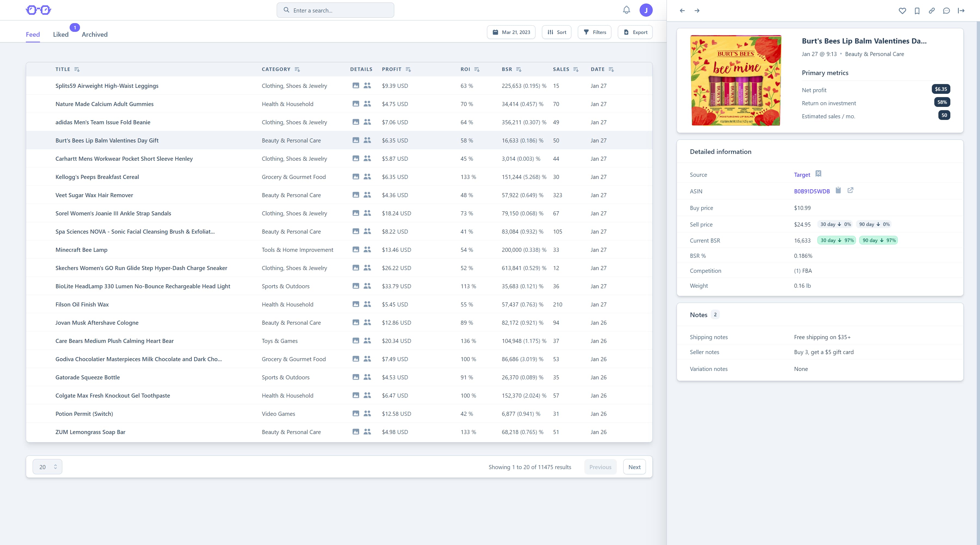Select the BioLite HeadLamp 330 row
This screenshot has height=545, width=980.
click(339, 286)
